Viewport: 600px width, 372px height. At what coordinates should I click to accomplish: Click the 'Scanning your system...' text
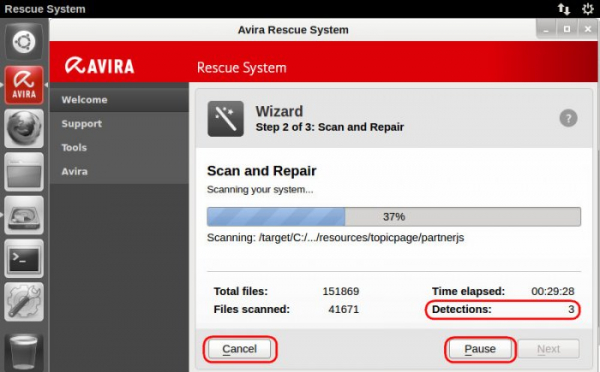[260, 189]
